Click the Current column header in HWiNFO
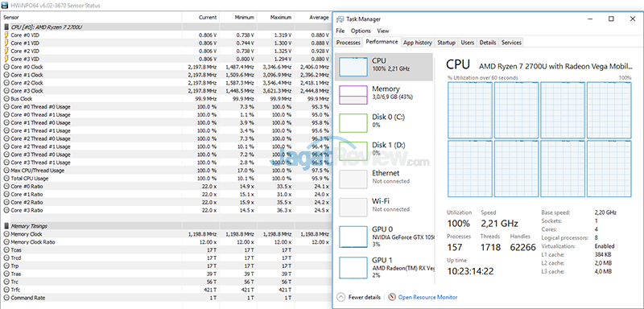 point(200,18)
